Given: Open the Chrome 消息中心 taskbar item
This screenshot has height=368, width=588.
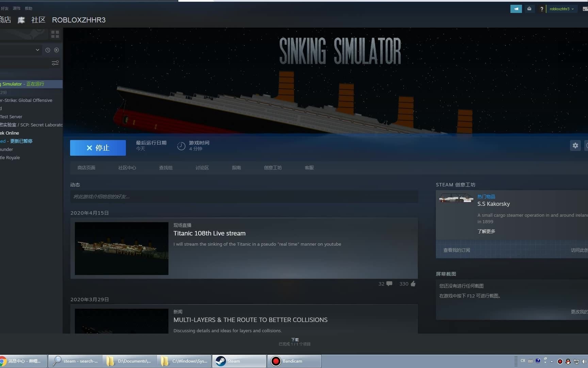Looking at the screenshot, I should point(23,361).
